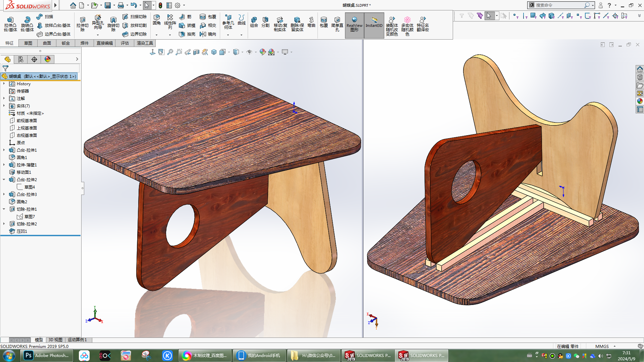644x362 pixels.
Task: Choose the Revolved Boss/Base (旋转凸台/基体) tool
Action: click(27, 24)
